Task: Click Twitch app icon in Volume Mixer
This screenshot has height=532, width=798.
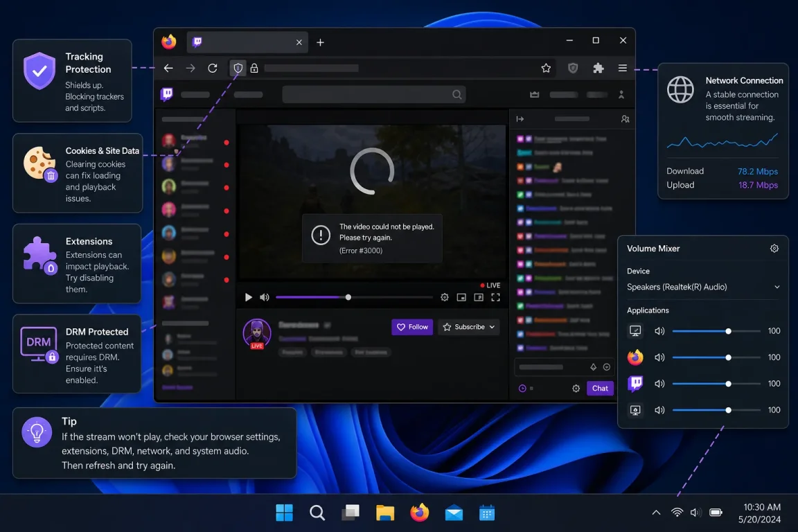Action: tap(635, 383)
